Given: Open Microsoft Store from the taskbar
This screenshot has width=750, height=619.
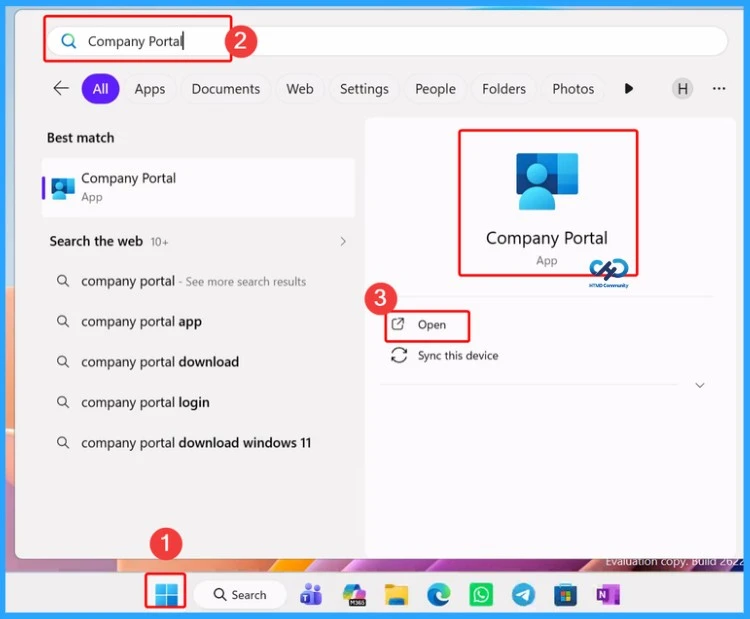Looking at the screenshot, I should 565,595.
